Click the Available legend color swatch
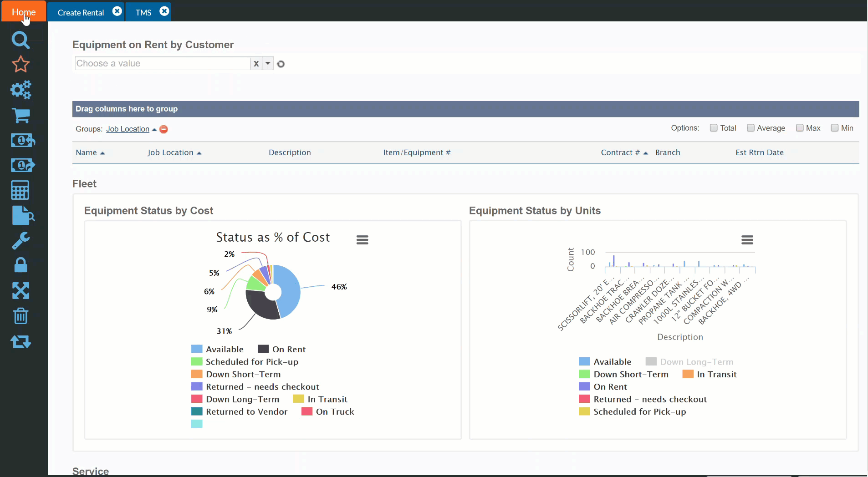 pos(197,349)
